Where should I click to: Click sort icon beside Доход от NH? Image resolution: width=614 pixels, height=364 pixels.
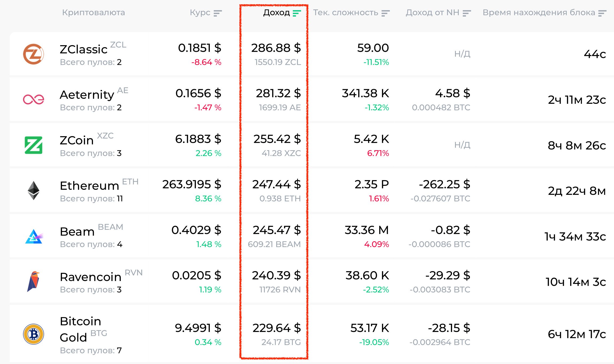(467, 13)
